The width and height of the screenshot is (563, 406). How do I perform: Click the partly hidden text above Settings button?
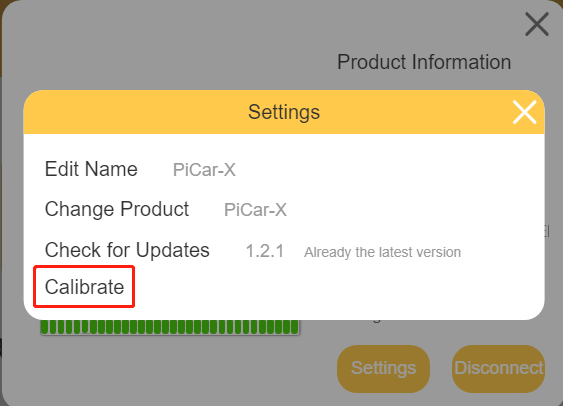376,320
